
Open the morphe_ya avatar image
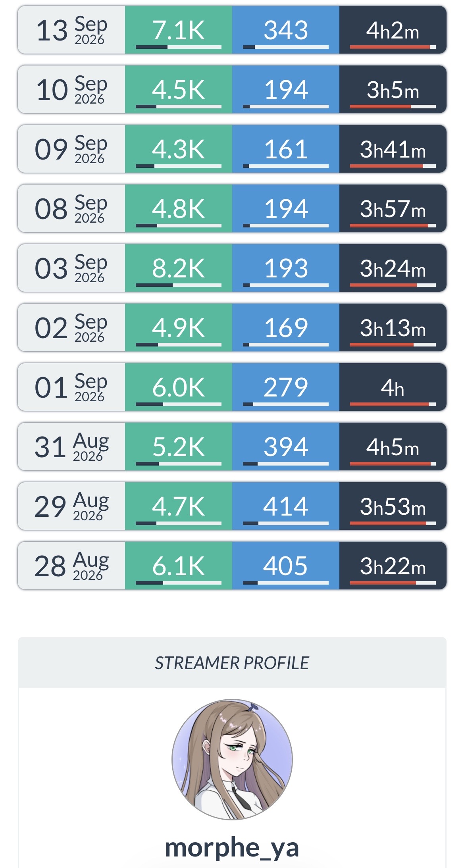pyautogui.click(x=232, y=759)
